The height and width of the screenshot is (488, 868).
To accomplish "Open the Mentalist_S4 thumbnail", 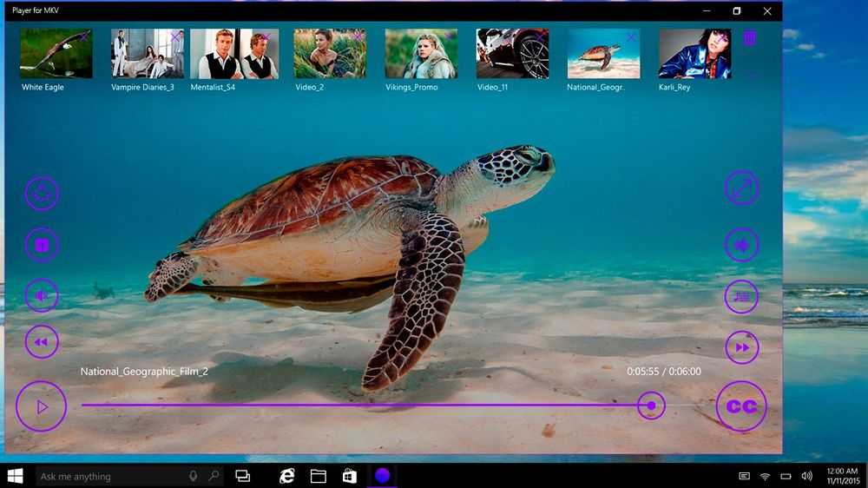I will point(234,54).
